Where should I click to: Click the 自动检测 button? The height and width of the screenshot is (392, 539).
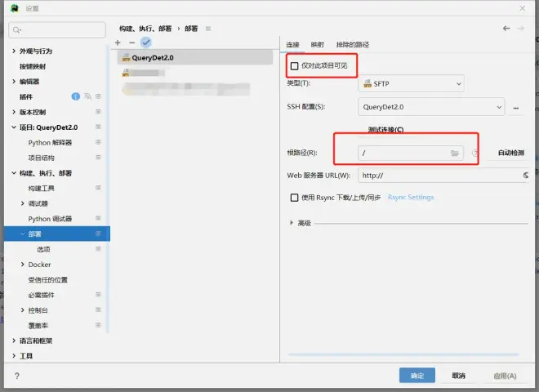pos(511,153)
